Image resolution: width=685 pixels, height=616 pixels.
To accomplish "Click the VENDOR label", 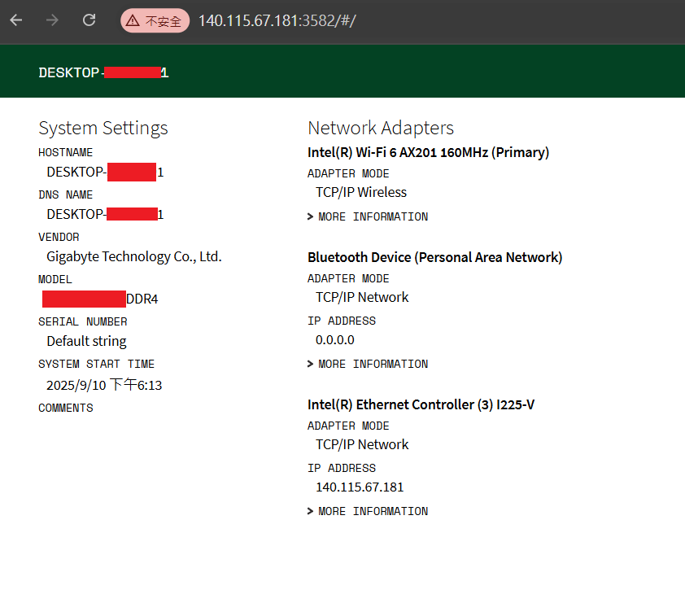I will (59, 238).
